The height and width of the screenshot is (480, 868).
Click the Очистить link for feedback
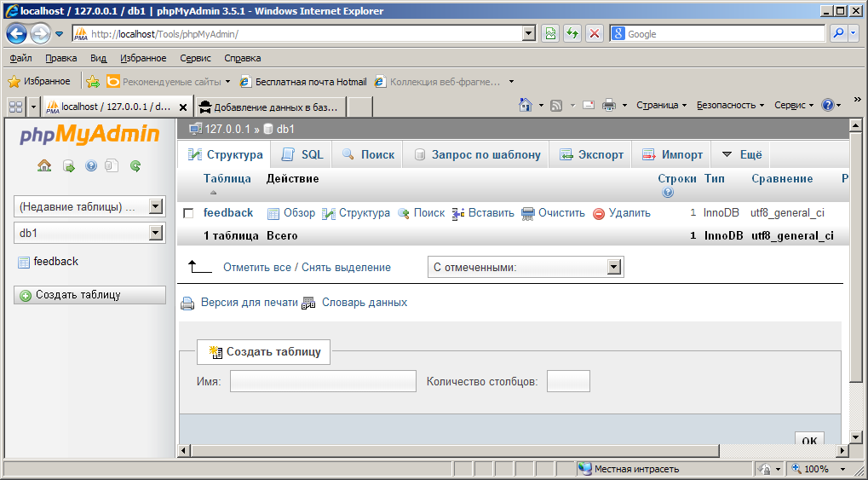pyautogui.click(x=554, y=213)
